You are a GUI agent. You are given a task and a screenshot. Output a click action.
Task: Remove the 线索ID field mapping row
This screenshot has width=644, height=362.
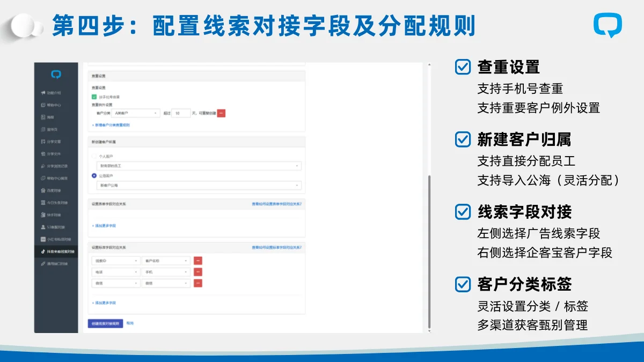click(x=197, y=261)
